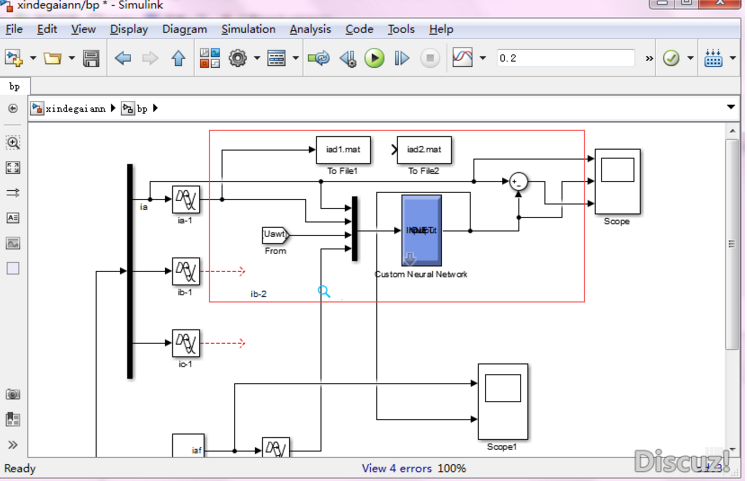Click the Step Forward icon
This screenshot has height=481, width=747.
(x=402, y=59)
